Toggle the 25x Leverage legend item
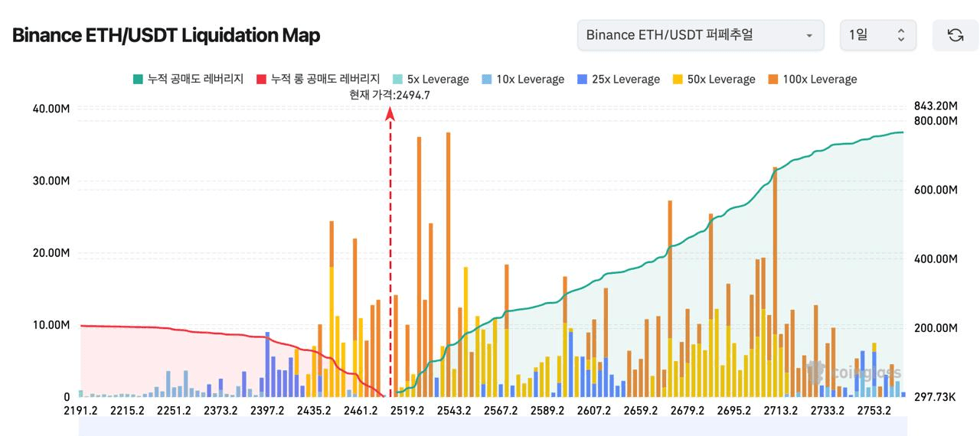 [x=619, y=79]
